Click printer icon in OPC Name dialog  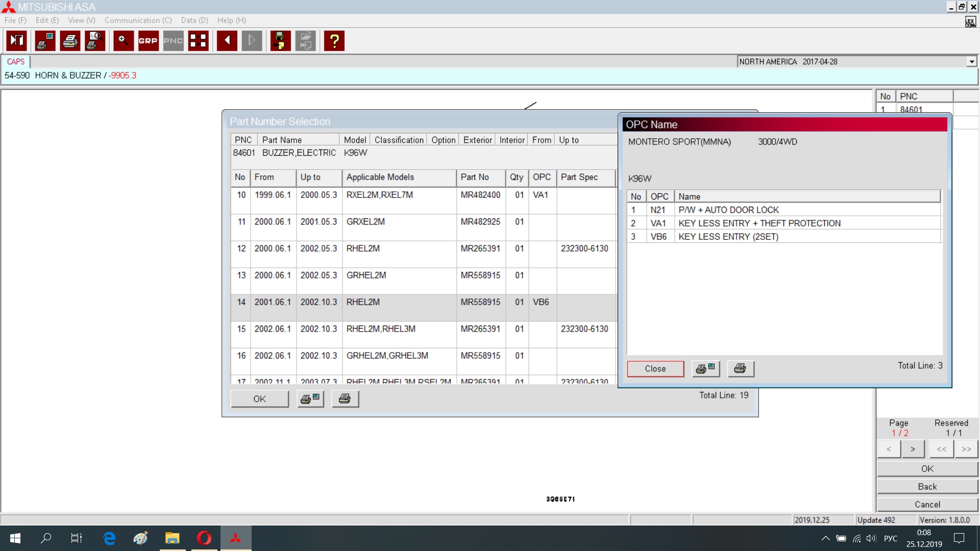pyautogui.click(x=740, y=368)
